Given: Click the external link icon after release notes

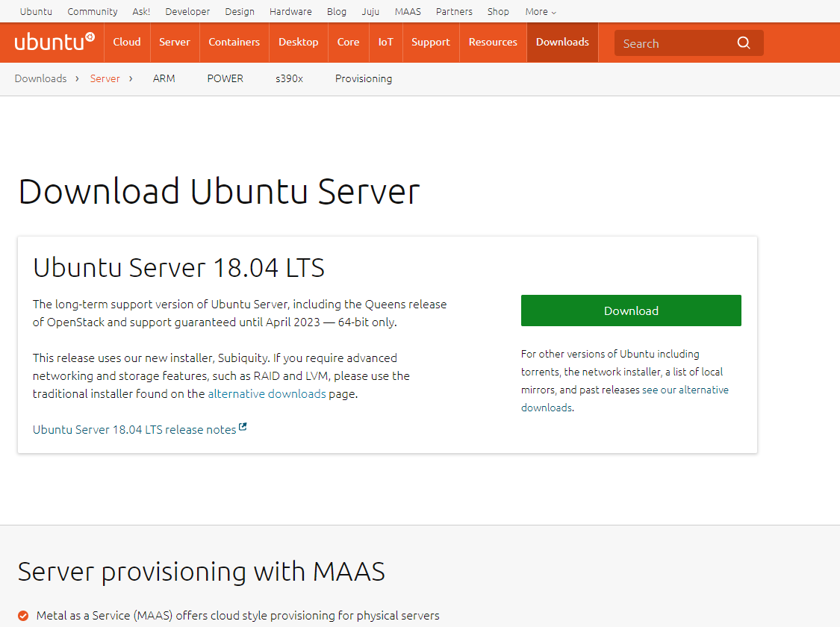Looking at the screenshot, I should pyautogui.click(x=243, y=427).
